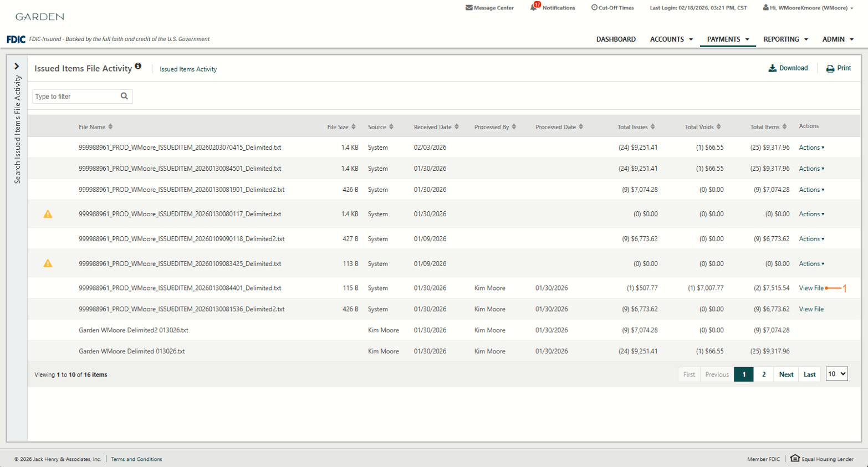The image size is (868, 467).
Task: Click the Notifications bell icon
Action: 534,8
